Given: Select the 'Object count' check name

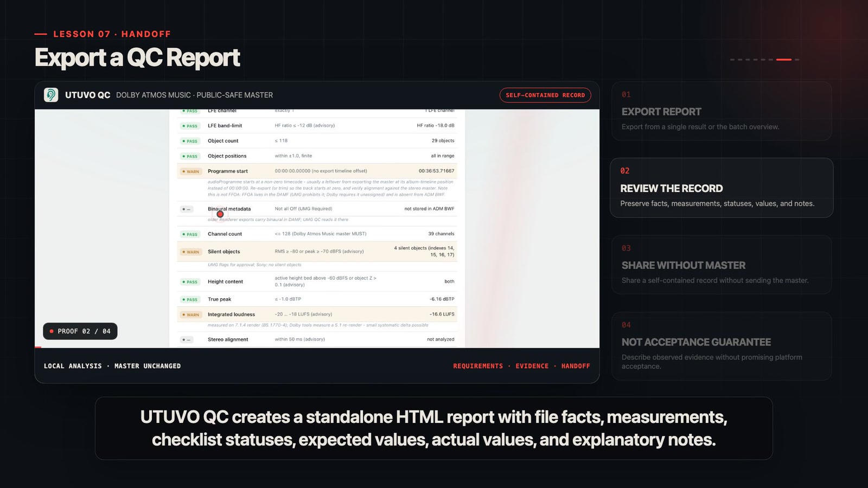Looking at the screenshot, I should point(223,141).
